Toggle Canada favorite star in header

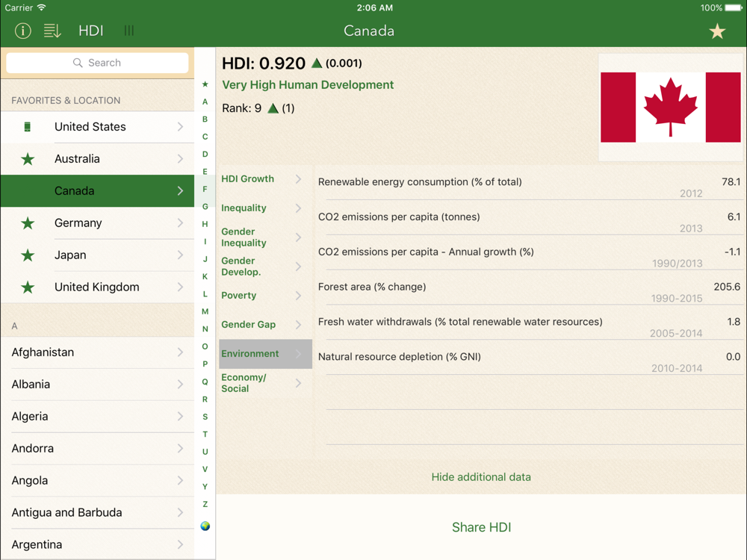717,31
